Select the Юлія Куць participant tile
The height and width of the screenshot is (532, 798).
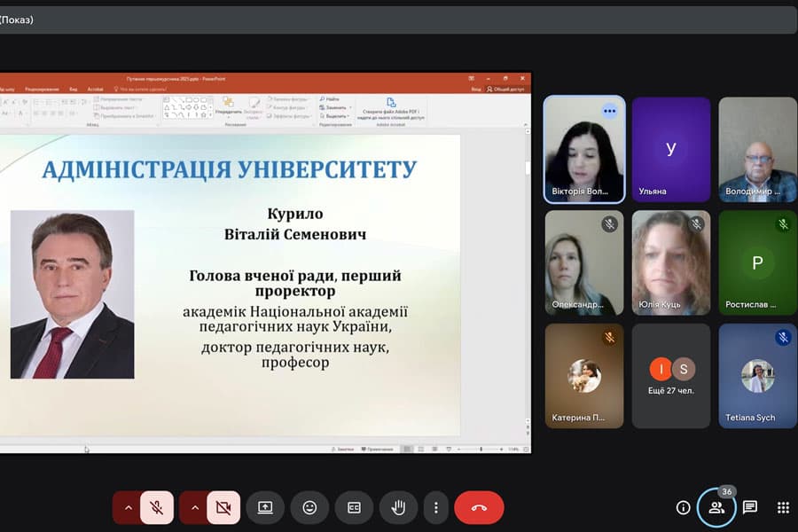(x=671, y=263)
